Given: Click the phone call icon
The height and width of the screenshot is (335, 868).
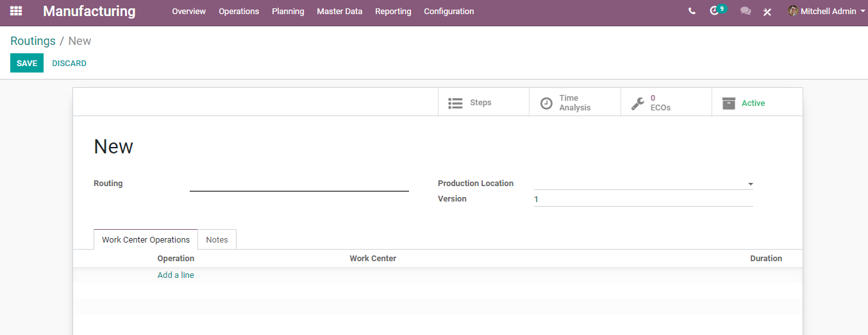Looking at the screenshot, I should pos(692,11).
